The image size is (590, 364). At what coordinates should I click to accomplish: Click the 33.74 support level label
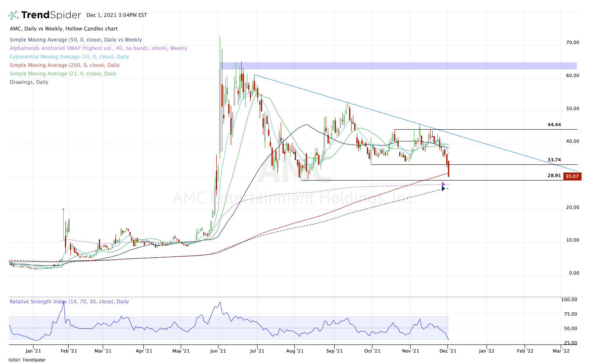pos(554,160)
